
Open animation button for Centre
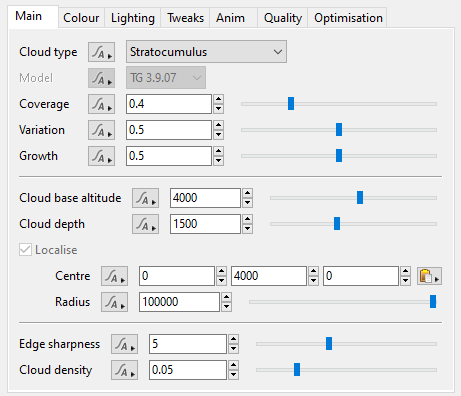pos(114,276)
